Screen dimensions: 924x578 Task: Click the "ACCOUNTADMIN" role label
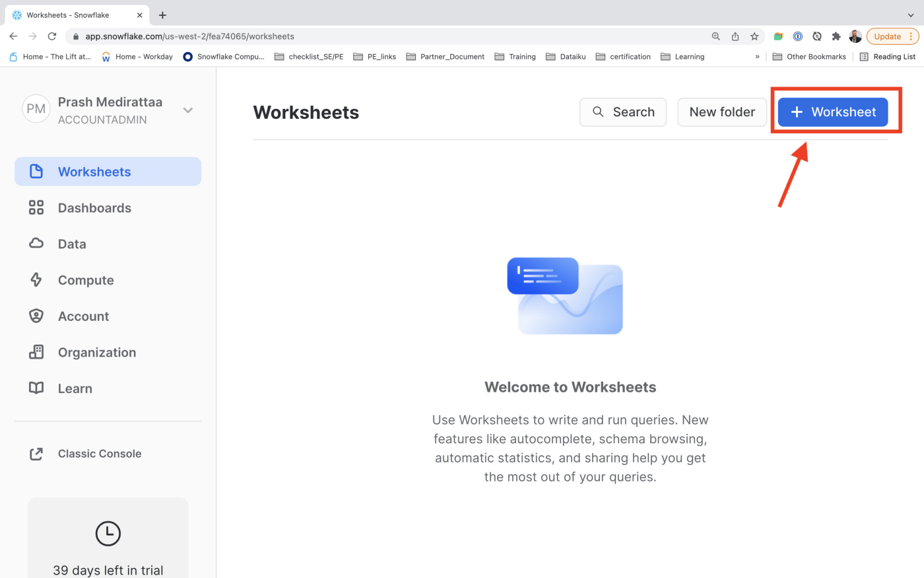tap(102, 120)
